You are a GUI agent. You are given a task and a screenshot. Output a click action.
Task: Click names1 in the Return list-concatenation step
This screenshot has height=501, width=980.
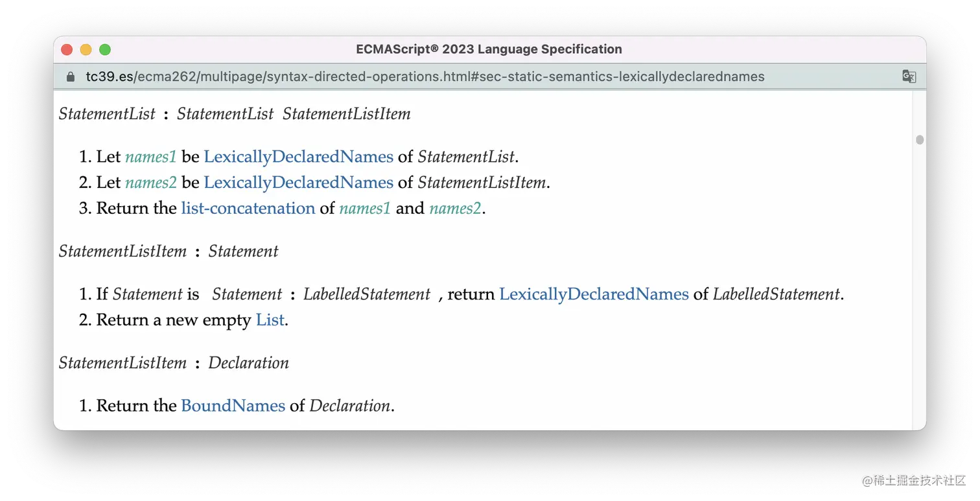(365, 208)
